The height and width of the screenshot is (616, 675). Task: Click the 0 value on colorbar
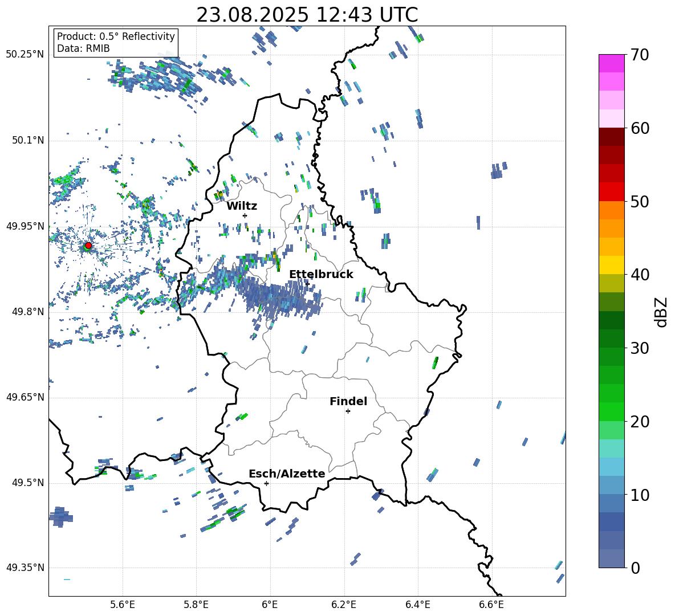635,568
